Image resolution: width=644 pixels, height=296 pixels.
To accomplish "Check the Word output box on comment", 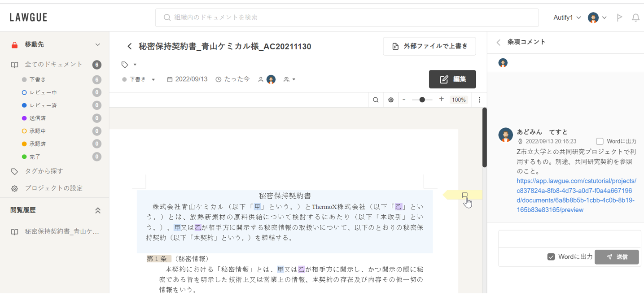I will (600, 141).
